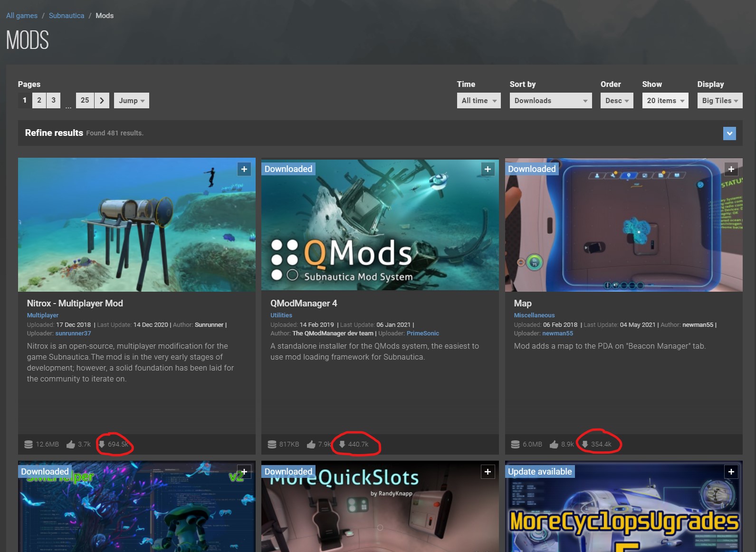Open Nitrox mod thumbnail image

pos(137,225)
